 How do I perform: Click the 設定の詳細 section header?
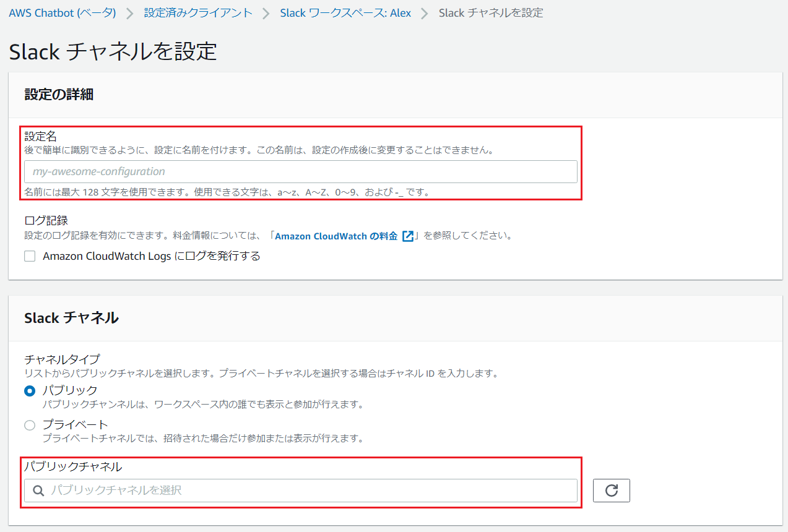click(x=59, y=94)
